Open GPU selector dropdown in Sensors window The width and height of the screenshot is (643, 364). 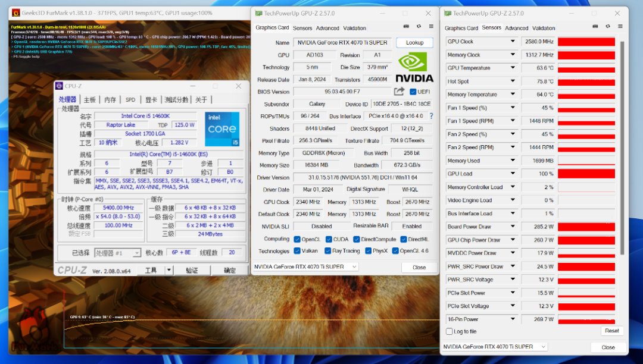495,346
